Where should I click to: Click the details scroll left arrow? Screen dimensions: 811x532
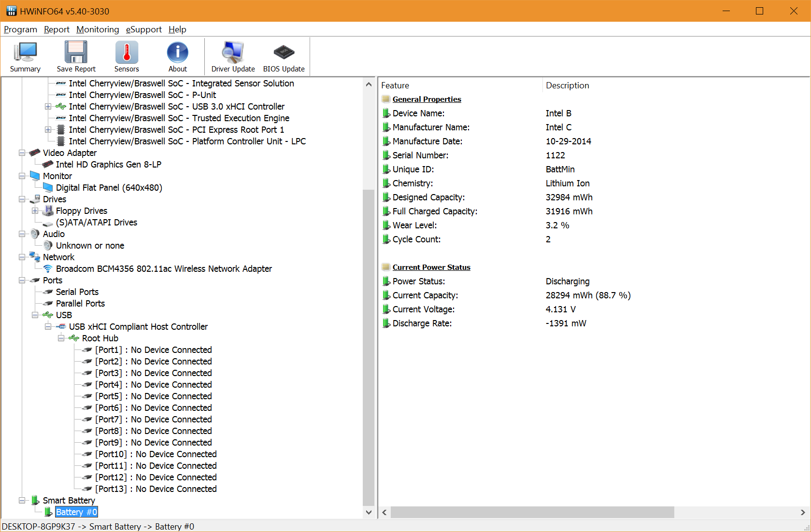coord(384,512)
